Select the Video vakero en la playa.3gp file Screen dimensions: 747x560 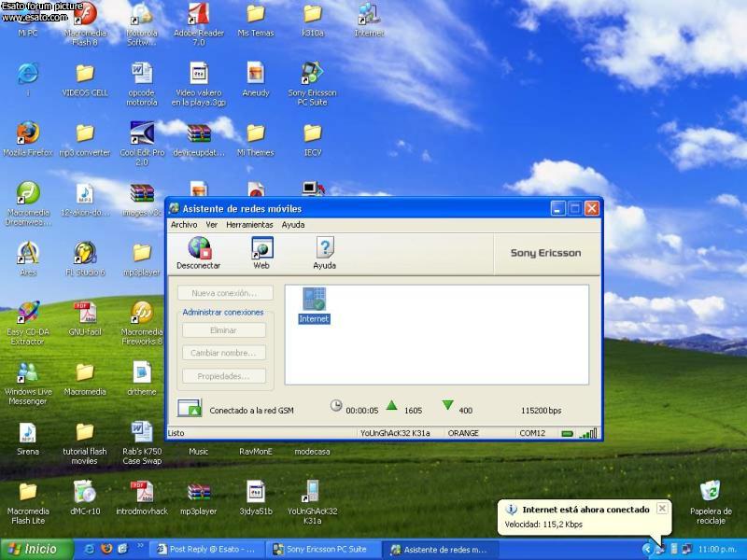click(199, 84)
